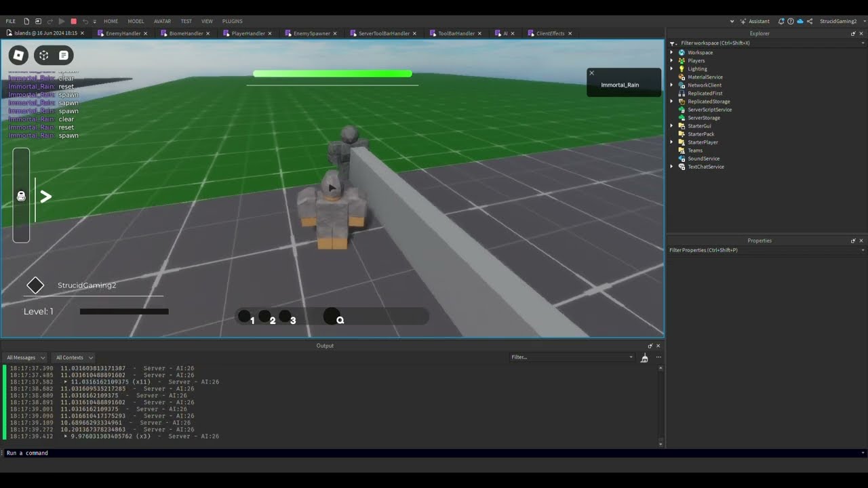
Task: Click the Explorer filter funnel icon
Action: pos(673,43)
